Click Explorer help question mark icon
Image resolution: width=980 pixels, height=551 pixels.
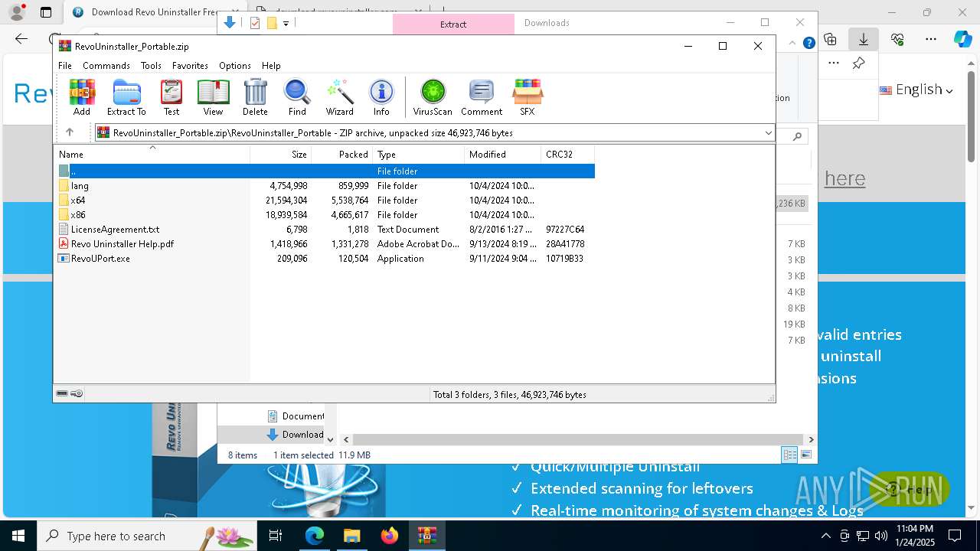tap(808, 44)
